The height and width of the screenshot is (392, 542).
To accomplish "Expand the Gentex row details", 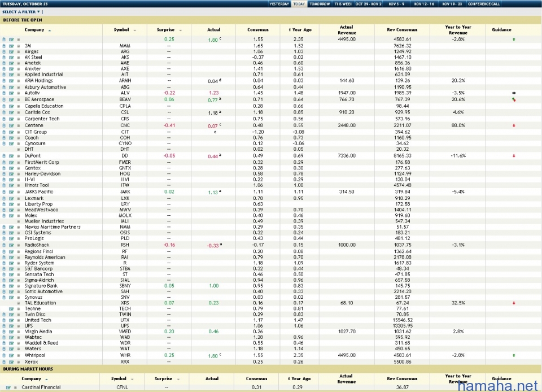I will click(18, 168).
